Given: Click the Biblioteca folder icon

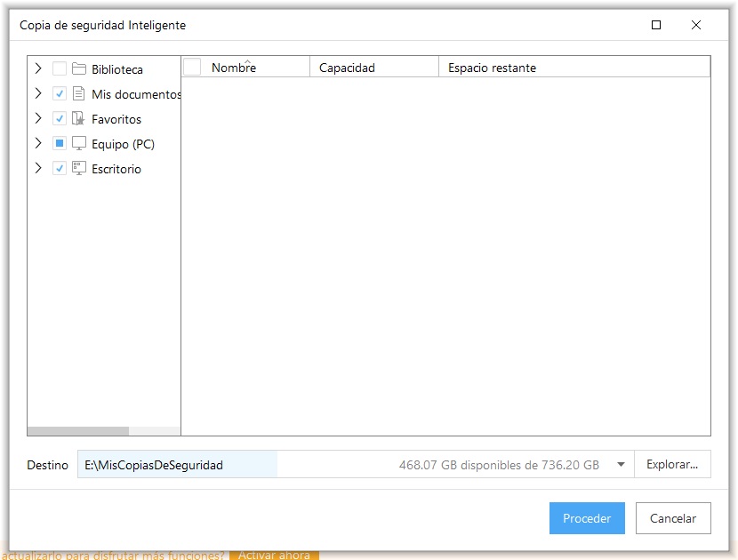Looking at the screenshot, I should (78, 69).
